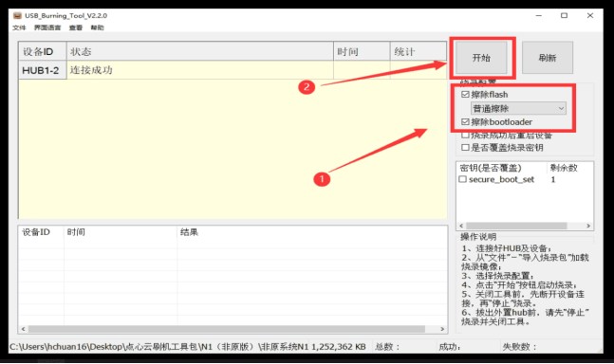
Task: Open the 查看 menu
Action: [76, 27]
